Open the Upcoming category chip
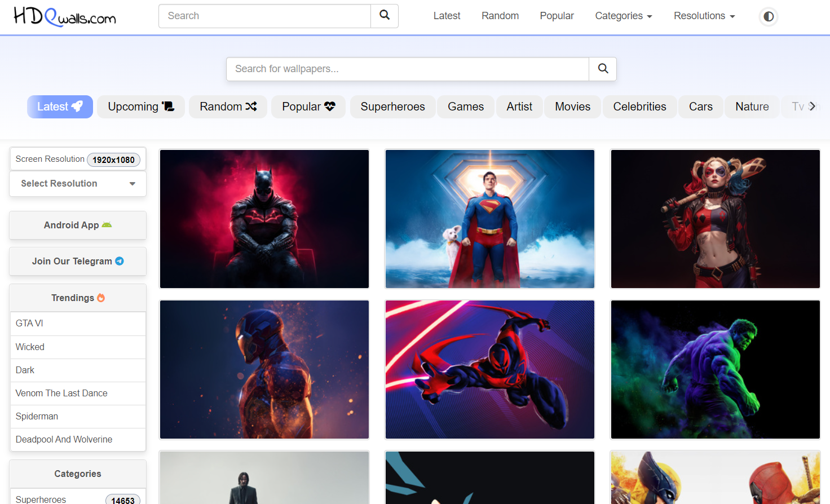This screenshot has height=504, width=830. click(140, 107)
